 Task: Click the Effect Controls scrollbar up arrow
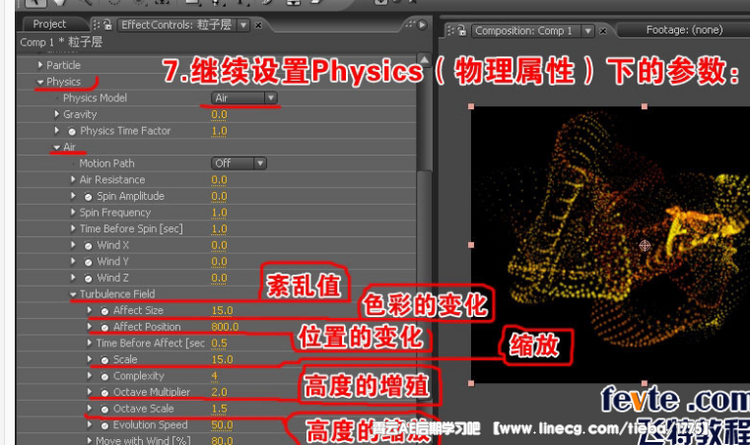424,59
